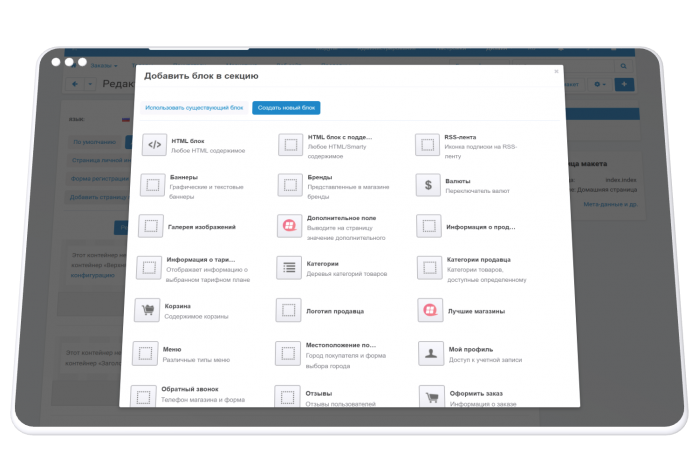Click the Корзина title text

178,306
